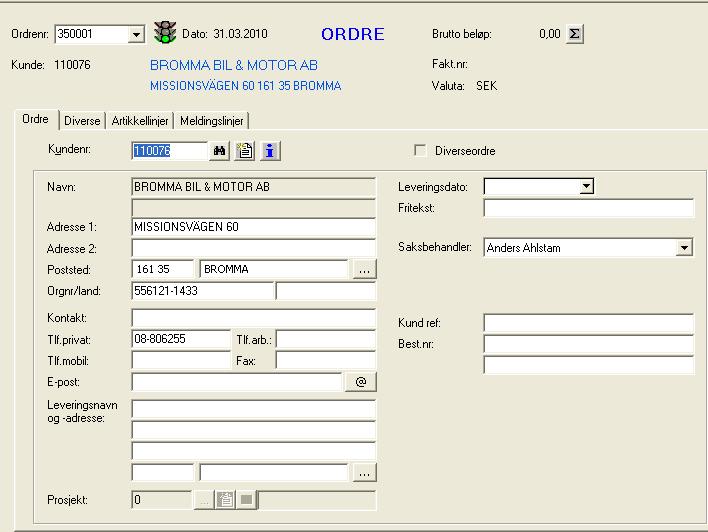Open the Diverse tab

[82, 121]
